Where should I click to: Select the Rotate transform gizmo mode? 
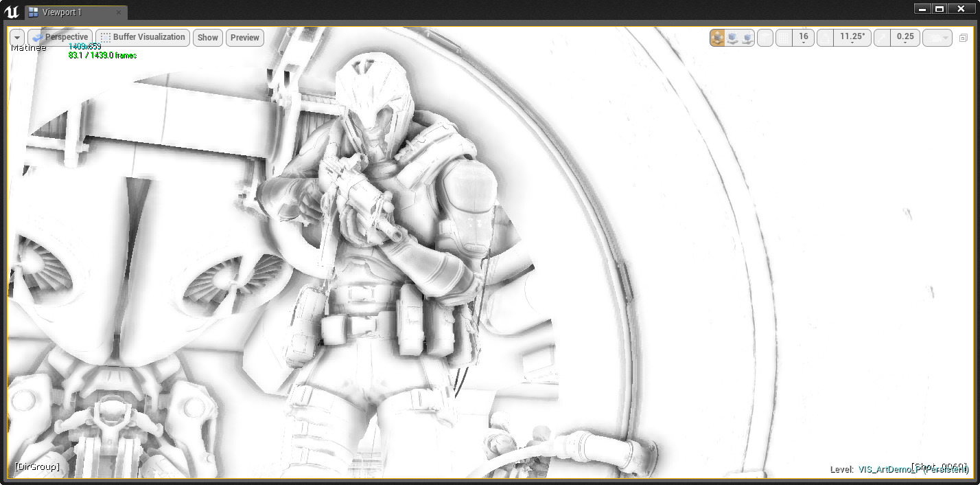point(732,38)
